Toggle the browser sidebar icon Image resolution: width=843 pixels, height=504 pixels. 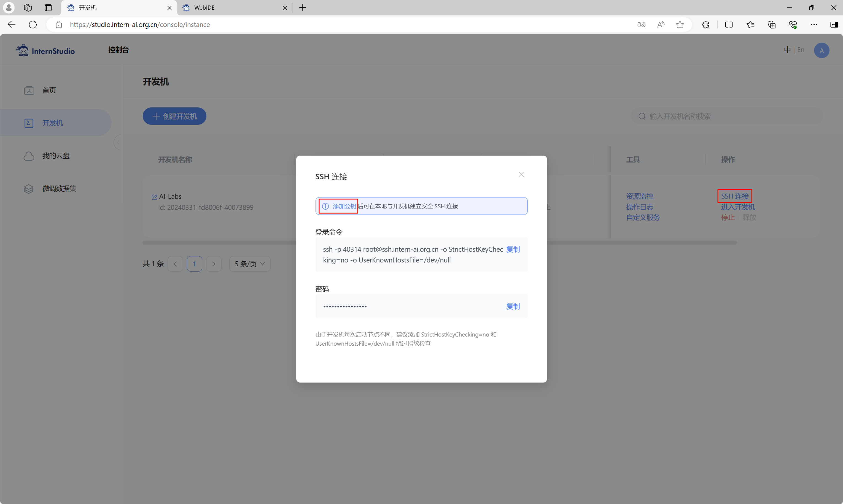click(834, 25)
